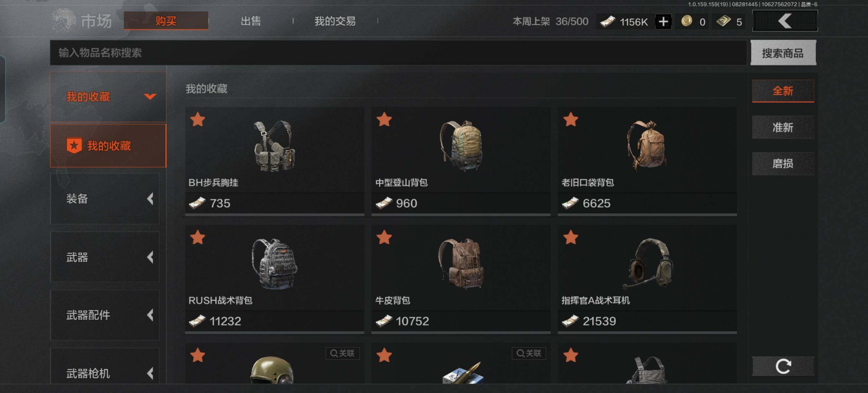The height and width of the screenshot is (393, 868).
Task: Click the 搜索商品 button
Action: click(x=783, y=53)
